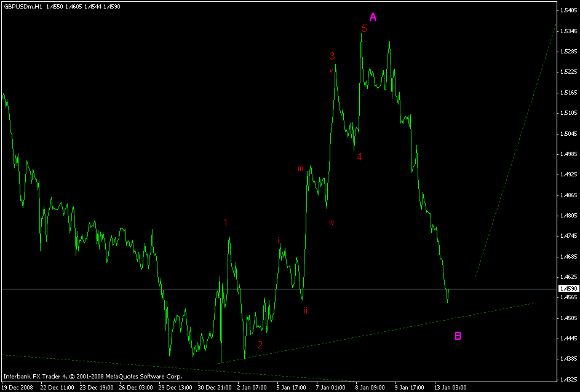Screen dimensions: 580x392
Task: Click the highest candle peak near label 5
Action: coord(362,34)
